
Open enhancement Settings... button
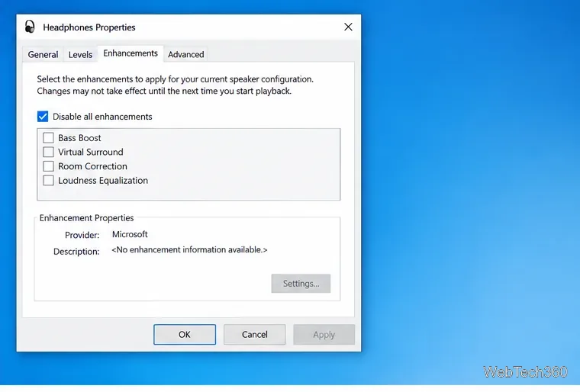pyautogui.click(x=301, y=283)
